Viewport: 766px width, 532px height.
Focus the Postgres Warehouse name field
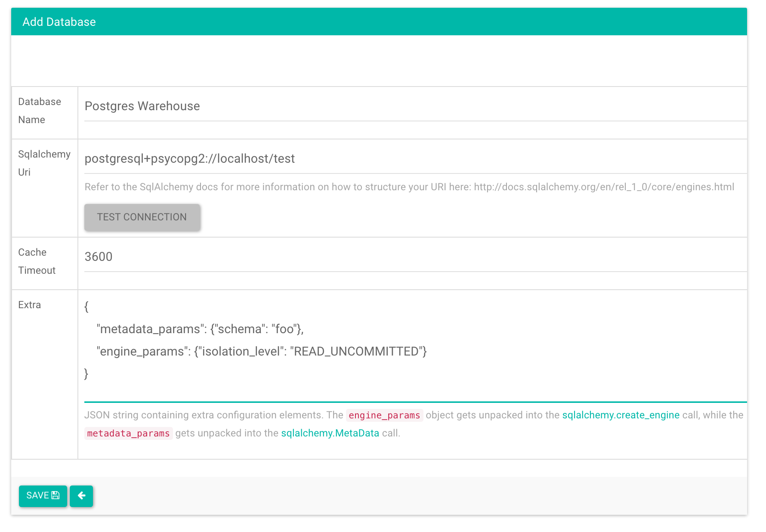pyautogui.click(x=413, y=106)
